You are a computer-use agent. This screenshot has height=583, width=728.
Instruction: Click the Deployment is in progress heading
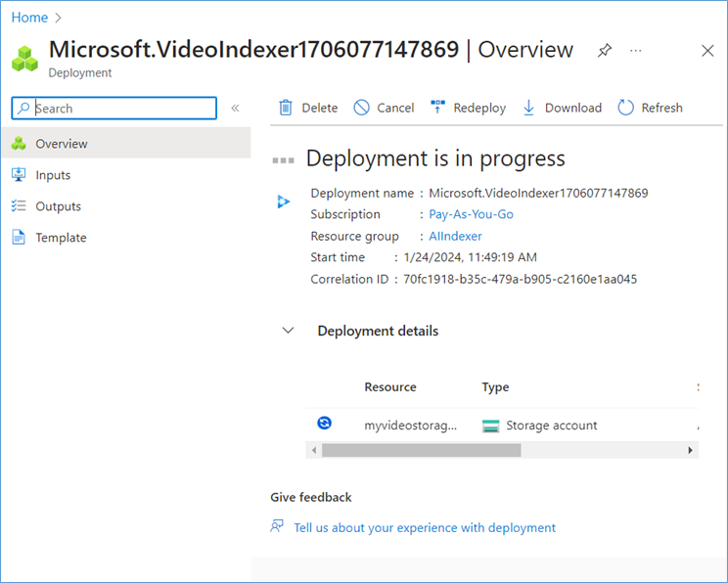[x=435, y=158]
